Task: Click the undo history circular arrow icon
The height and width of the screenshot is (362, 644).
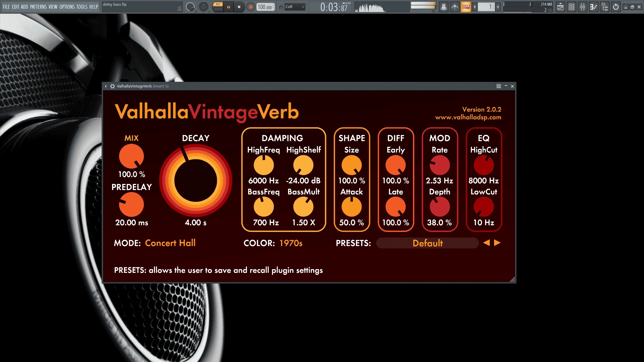Action: (x=616, y=7)
